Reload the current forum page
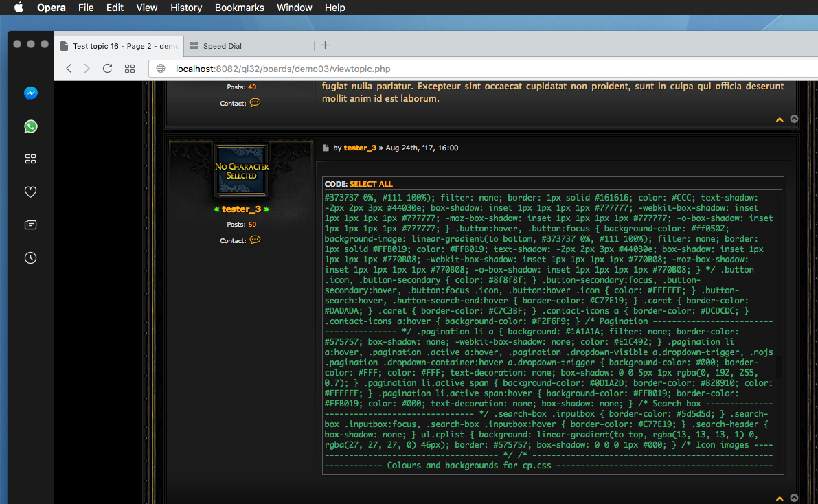This screenshot has width=818, height=504. coord(107,69)
